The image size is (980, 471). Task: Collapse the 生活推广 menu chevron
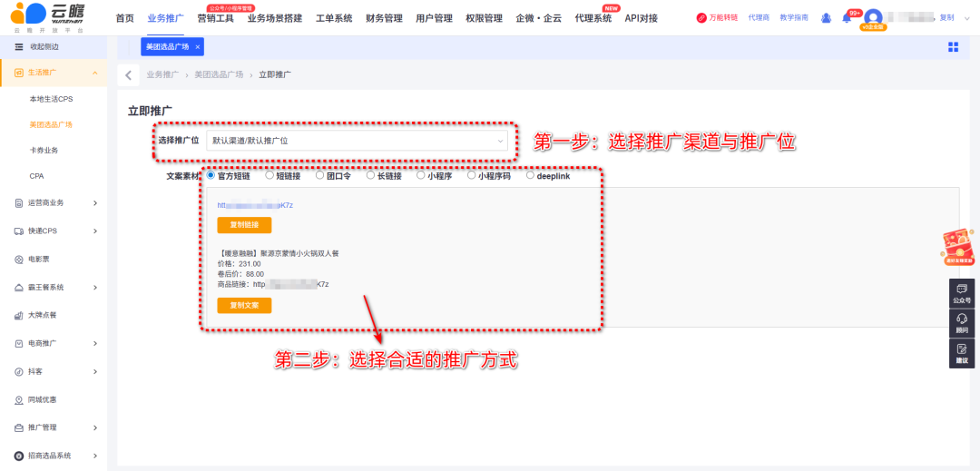click(x=95, y=74)
